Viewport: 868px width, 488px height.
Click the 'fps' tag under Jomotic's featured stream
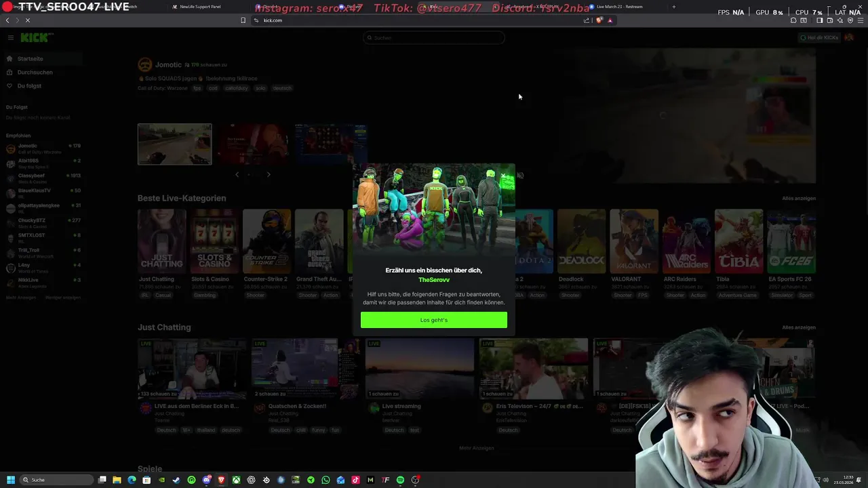[197, 88]
